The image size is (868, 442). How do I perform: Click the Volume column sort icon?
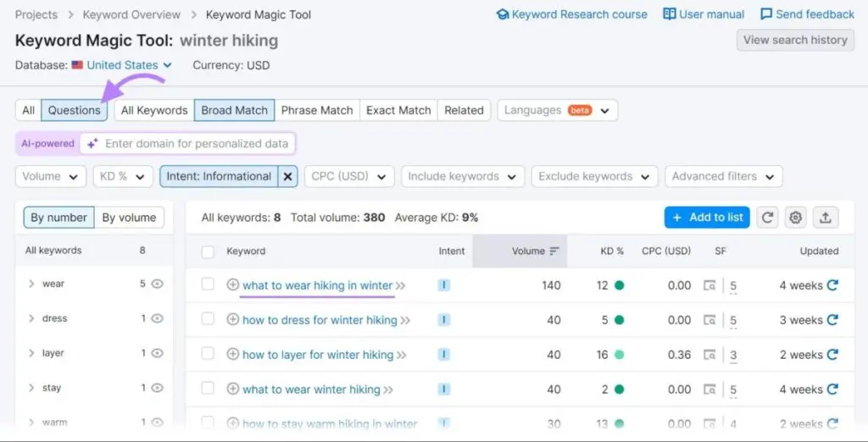point(554,251)
